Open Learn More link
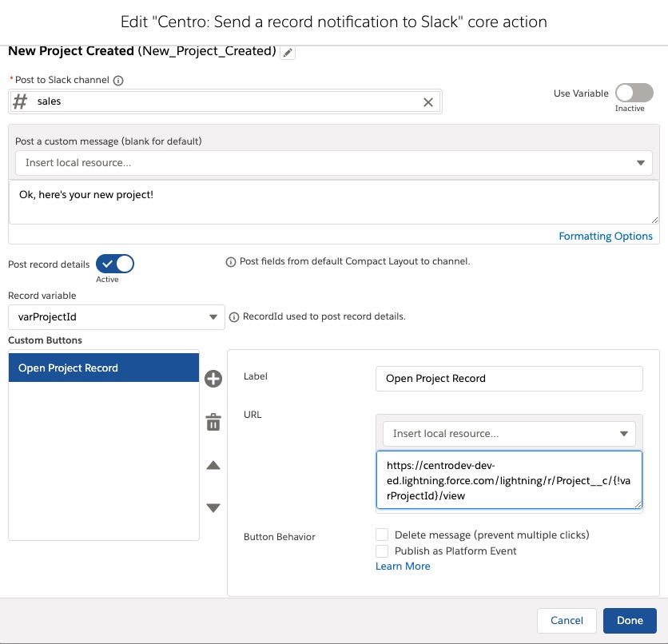668x644 pixels. pos(403,566)
